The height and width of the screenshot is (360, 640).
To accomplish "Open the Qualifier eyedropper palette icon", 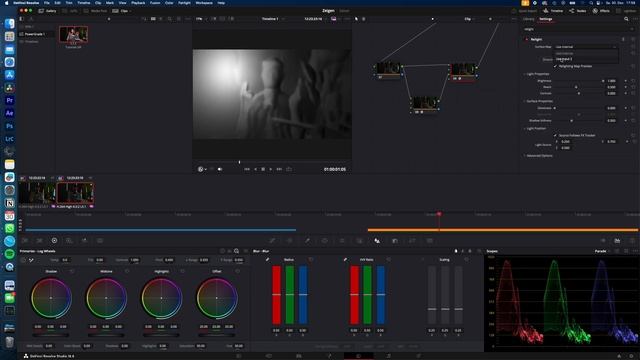I will [x=307, y=241].
